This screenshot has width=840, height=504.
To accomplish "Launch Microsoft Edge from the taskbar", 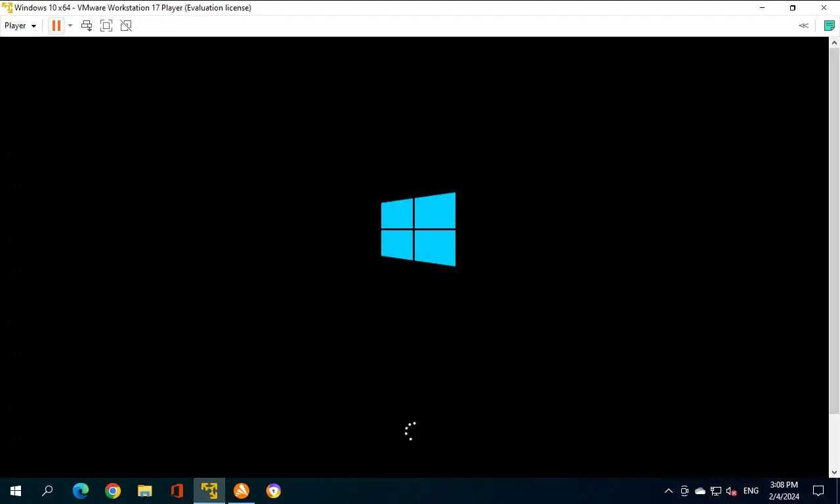I will [x=81, y=491].
